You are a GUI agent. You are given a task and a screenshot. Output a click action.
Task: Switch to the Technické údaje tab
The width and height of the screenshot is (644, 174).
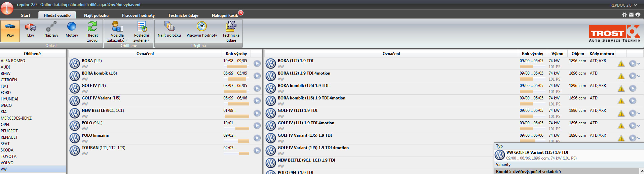183,15
